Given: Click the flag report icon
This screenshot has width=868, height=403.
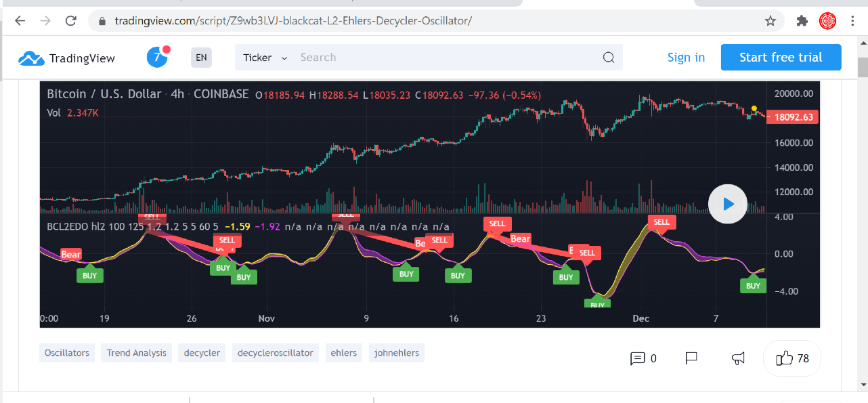Looking at the screenshot, I should tap(691, 358).
